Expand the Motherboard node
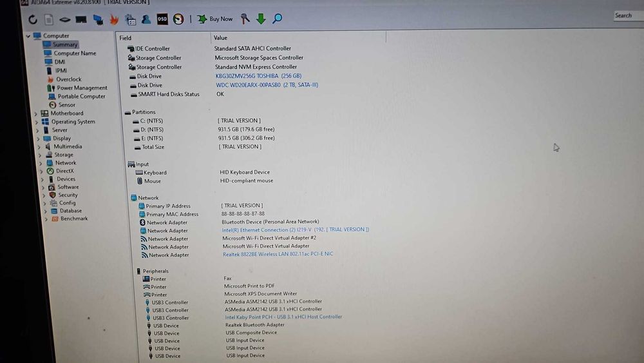The image size is (644, 363). pyautogui.click(x=35, y=113)
